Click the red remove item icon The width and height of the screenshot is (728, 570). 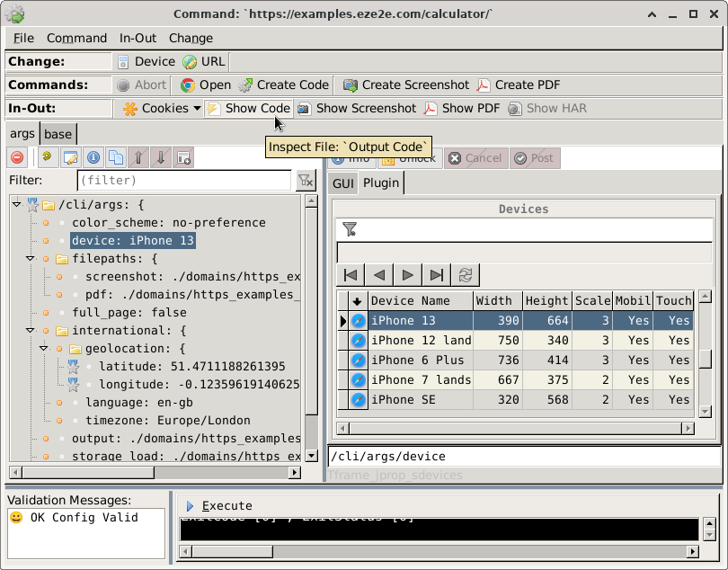point(17,157)
